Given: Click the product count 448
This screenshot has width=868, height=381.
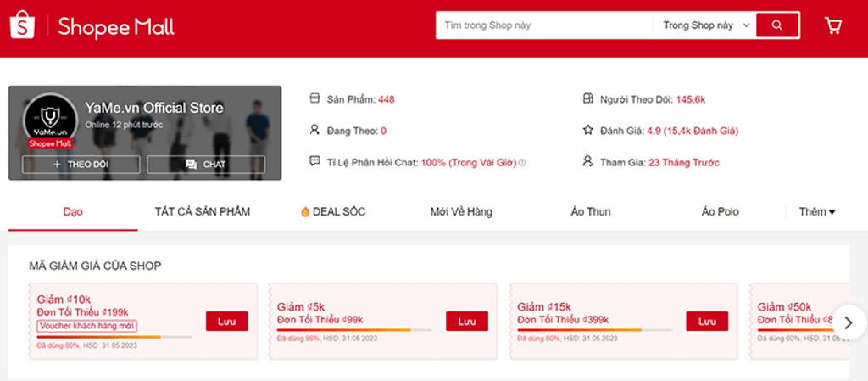Looking at the screenshot, I should [x=387, y=99].
